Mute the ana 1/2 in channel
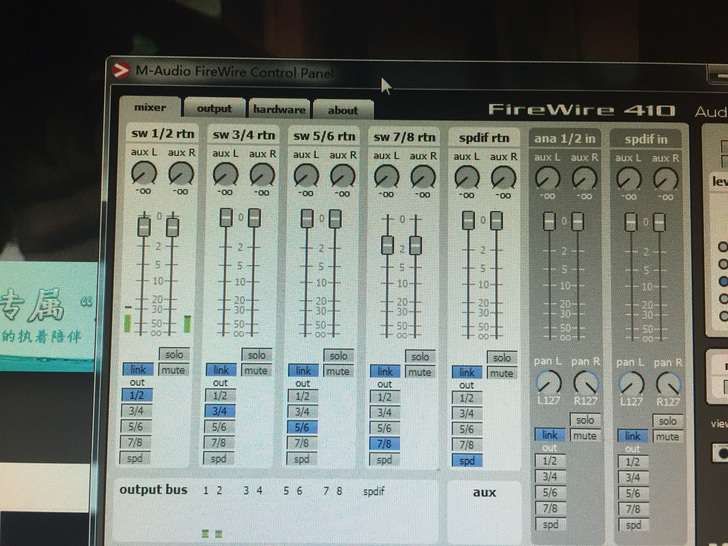Image resolution: width=728 pixels, height=546 pixels. click(x=585, y=436)
